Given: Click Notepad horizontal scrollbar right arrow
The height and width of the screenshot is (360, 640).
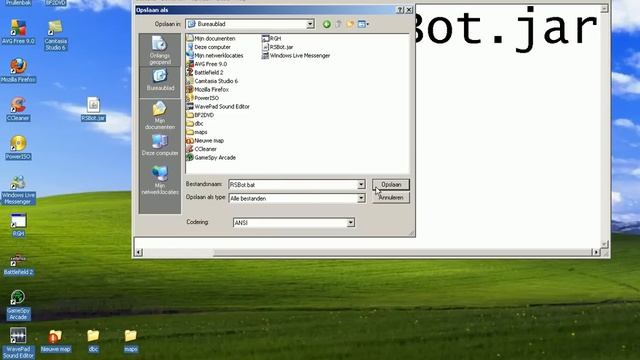Looking at the screenshot, I should pyautogui.click(x=596, y=252).
